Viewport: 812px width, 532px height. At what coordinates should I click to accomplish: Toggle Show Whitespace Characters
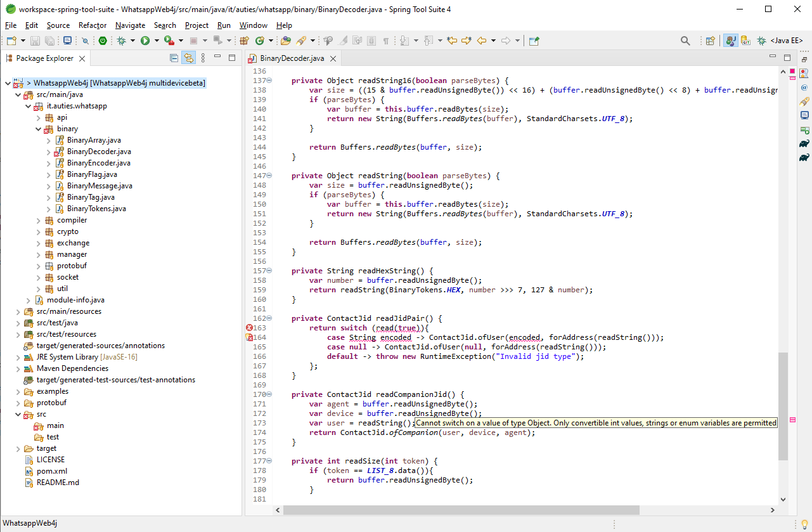click(385, 40)
